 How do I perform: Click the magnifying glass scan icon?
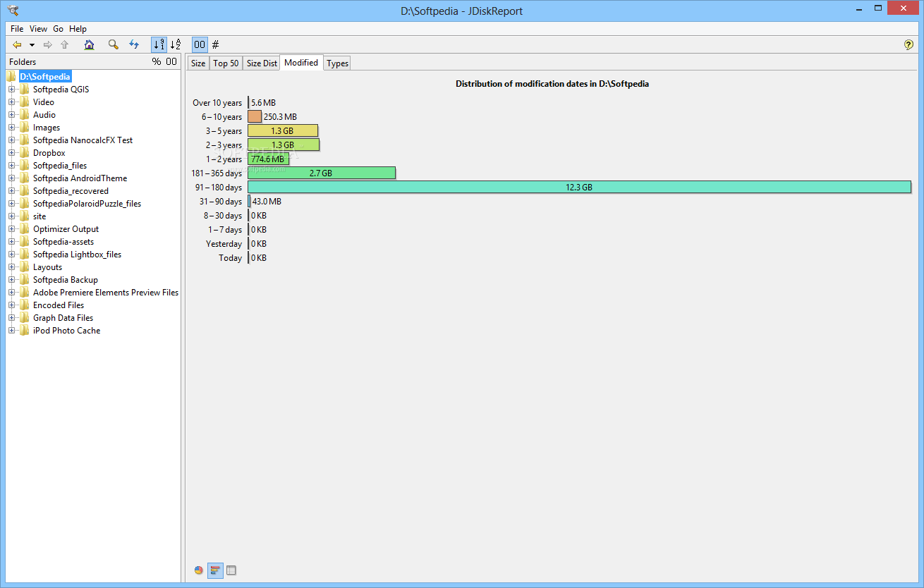pyautogui.click(x=113, y=44)
